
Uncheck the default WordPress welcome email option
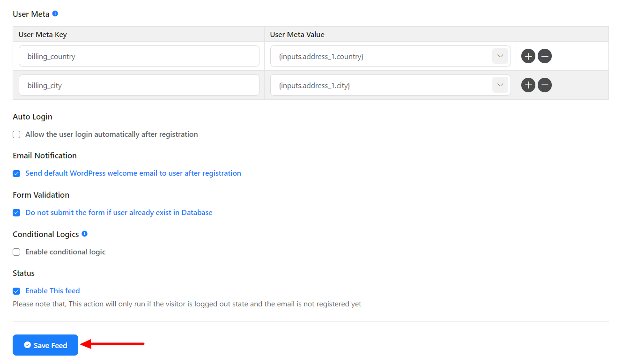16,173
